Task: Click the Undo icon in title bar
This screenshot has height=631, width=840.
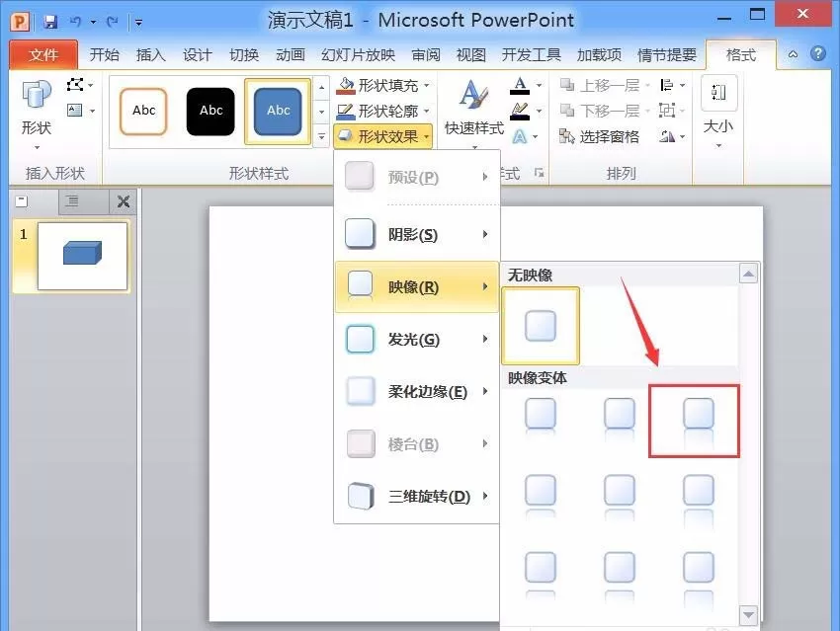Action: point(75,22)
